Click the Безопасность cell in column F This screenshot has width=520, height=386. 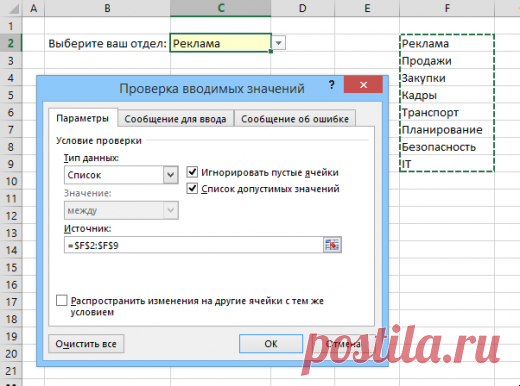click(x=447, y=147)
